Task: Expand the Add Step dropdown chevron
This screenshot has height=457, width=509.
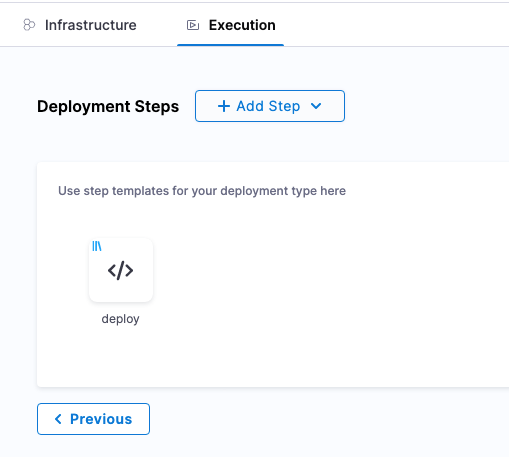Action: (x=316, y=106)
